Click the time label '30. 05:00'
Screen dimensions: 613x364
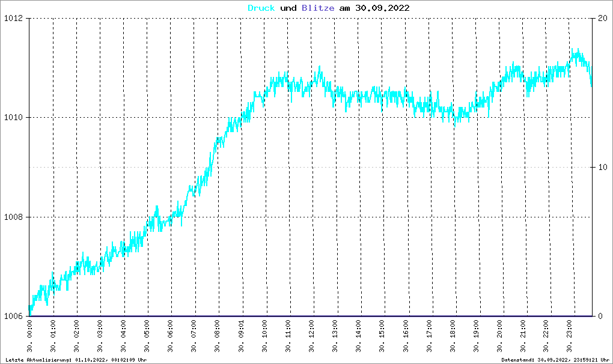point(147,336)
